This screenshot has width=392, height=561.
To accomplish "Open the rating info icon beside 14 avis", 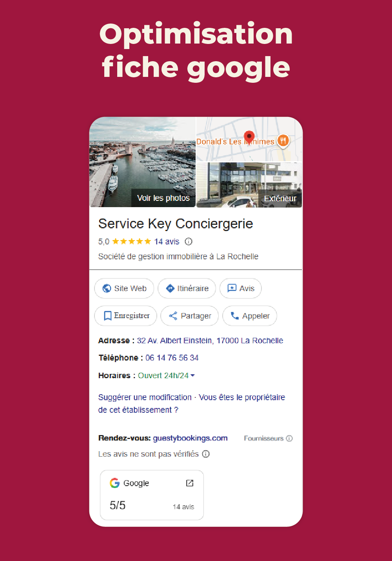I will coord(189,242).
